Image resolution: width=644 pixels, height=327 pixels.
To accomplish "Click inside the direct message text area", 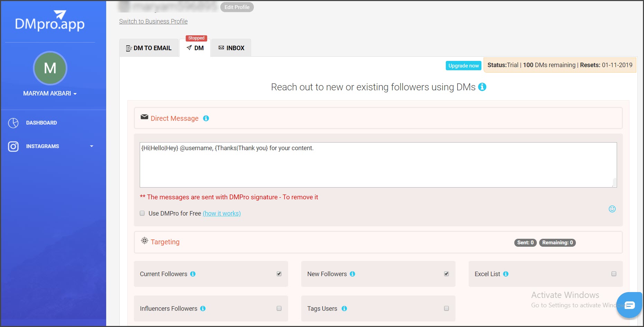I will pyautogui.click(x=378, y=165).
